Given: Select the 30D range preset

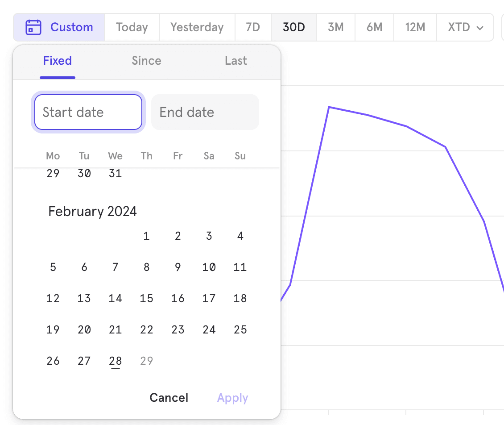Looking at the screenshot, I should pos(293,27).
